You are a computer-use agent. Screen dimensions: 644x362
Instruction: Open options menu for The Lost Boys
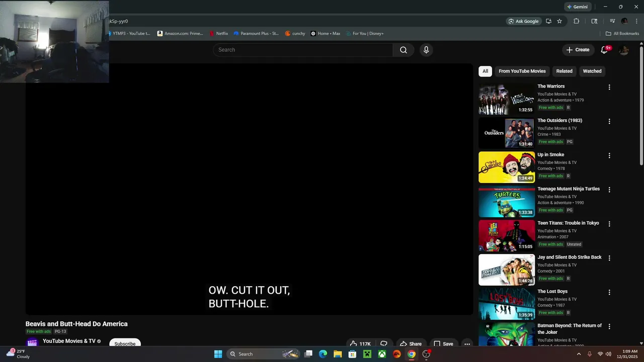click(609, 292)
